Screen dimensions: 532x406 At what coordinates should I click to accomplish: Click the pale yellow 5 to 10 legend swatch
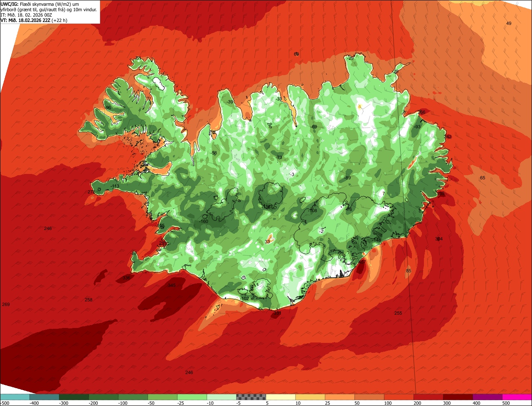(281, 397)
